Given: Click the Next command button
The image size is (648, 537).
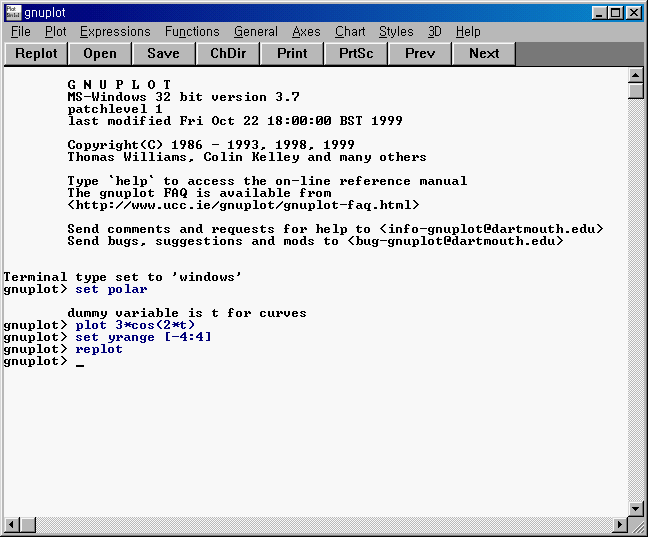Looking at the screenshot, I should coord(484,54).
